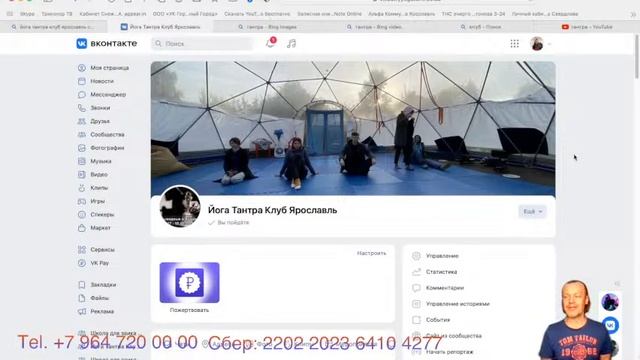Image resolution: width=640 pixels, height=360 pixels.
Task: Open Комментарии in community menu
Action: point(445,288)
